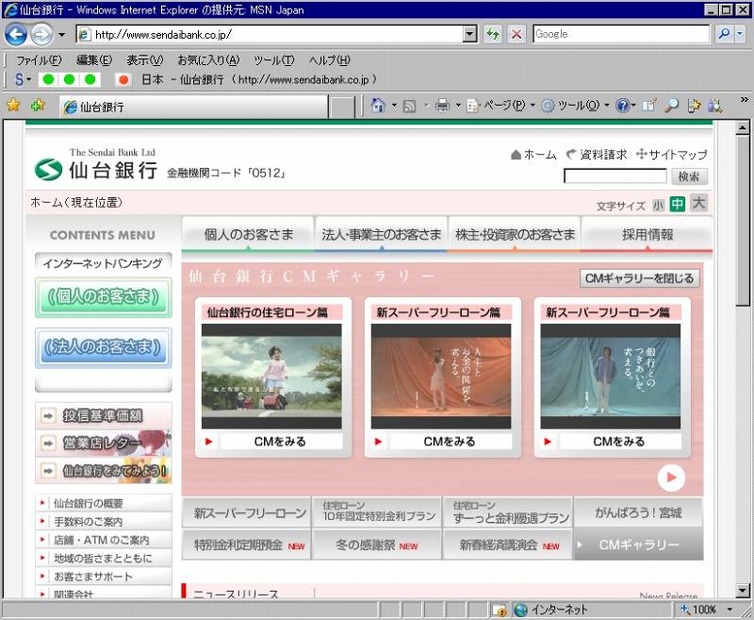Click the Google search box
Image resolution: width=754 pixels, height=620 pixels.
point(621,34)
